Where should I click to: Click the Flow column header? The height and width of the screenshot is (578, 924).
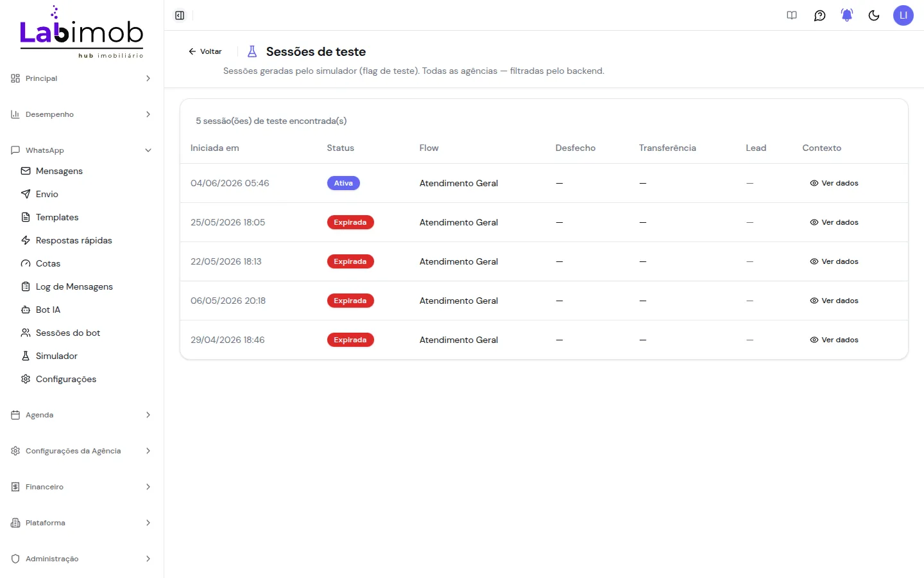click(x=429, y=148)
